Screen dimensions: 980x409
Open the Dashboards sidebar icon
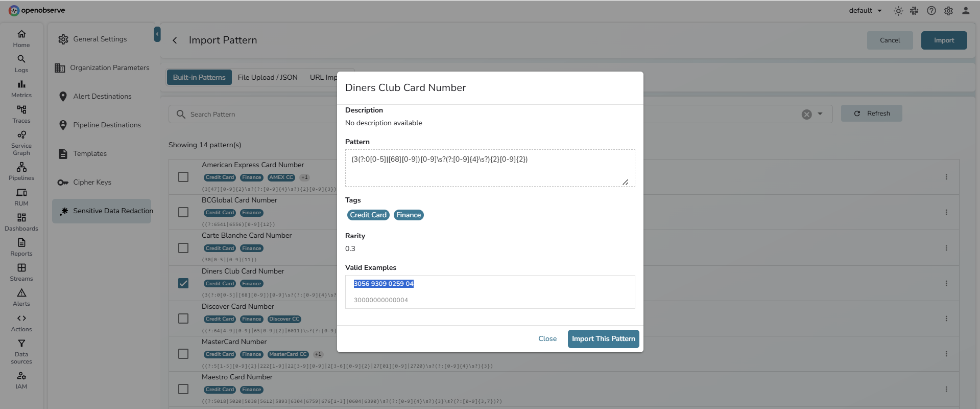21,221
